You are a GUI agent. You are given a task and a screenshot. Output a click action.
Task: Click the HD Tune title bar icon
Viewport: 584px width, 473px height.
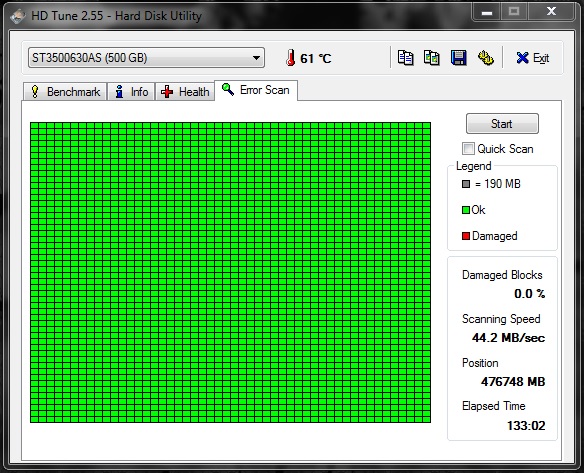(18, 16)
